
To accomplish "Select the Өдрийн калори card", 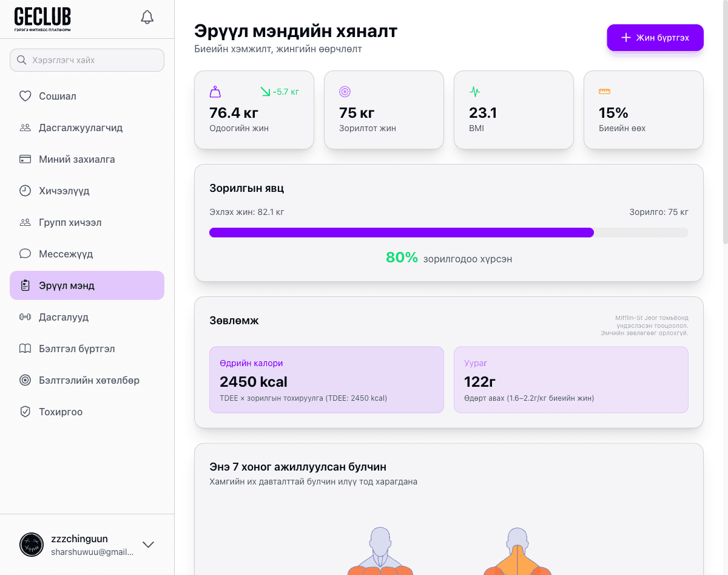I will (x=326, y=379).
